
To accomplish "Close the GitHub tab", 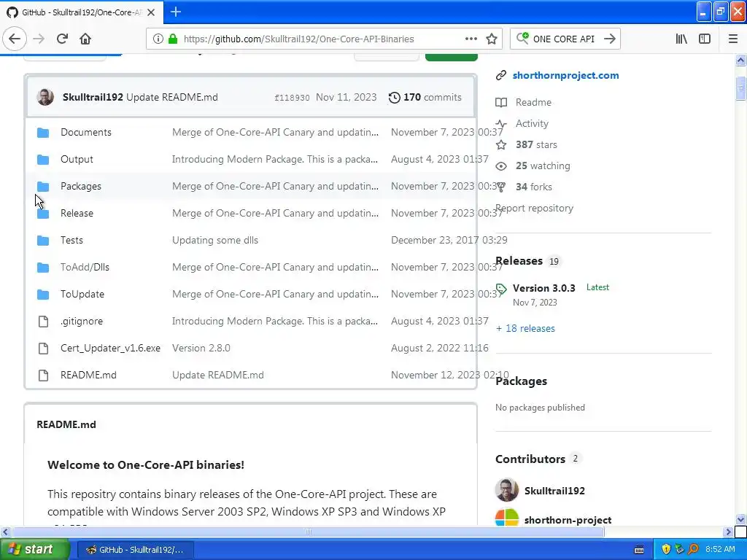I will 151,12.
